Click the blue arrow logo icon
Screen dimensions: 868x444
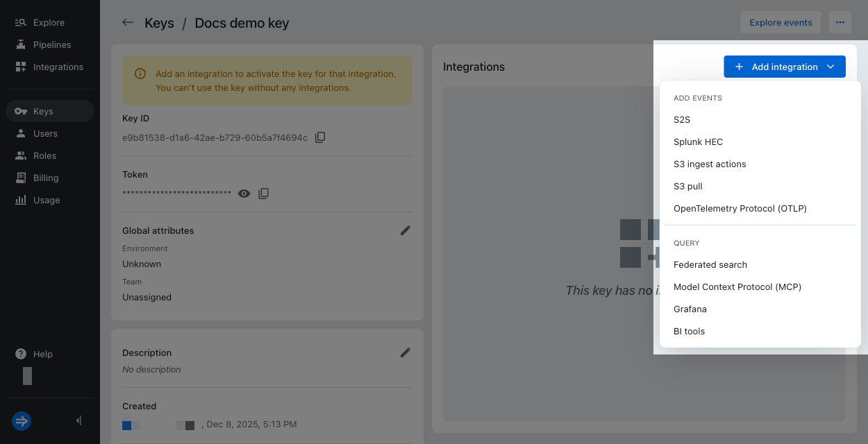tap(22, 420)
